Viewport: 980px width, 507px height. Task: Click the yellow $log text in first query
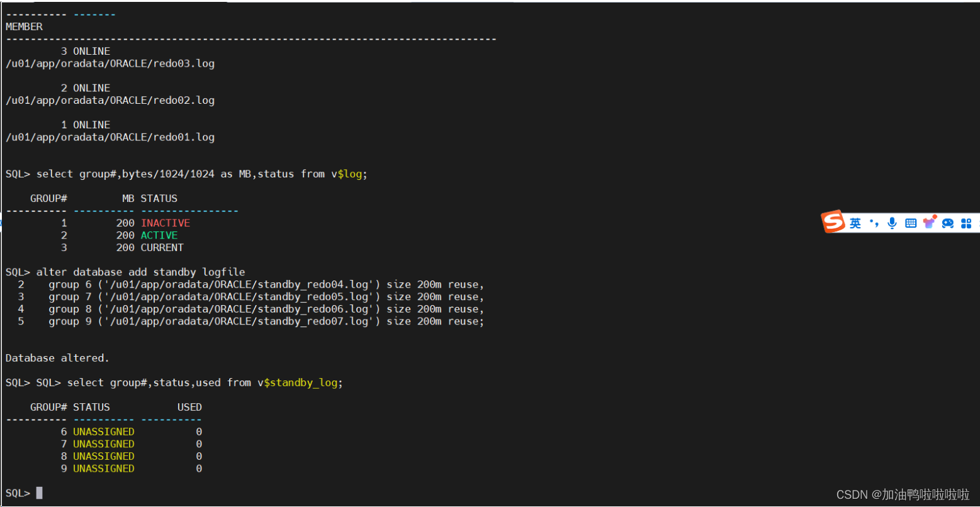tap(350, 174)
